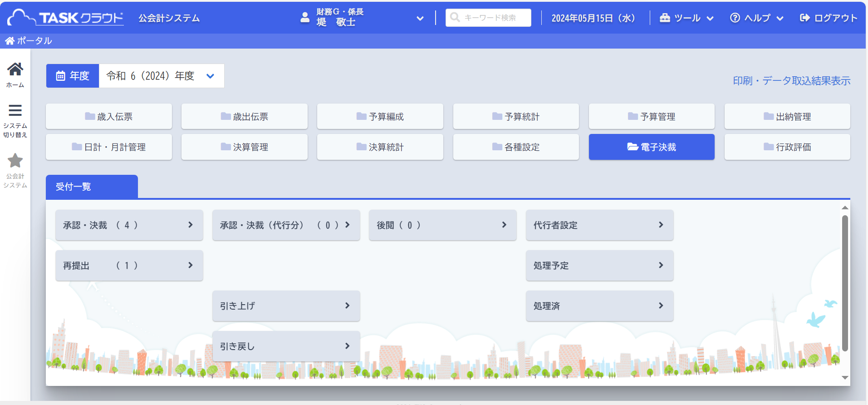Click the ツール toolbox icon
This screenshot has height=405, width=868.
coord(665,18)
